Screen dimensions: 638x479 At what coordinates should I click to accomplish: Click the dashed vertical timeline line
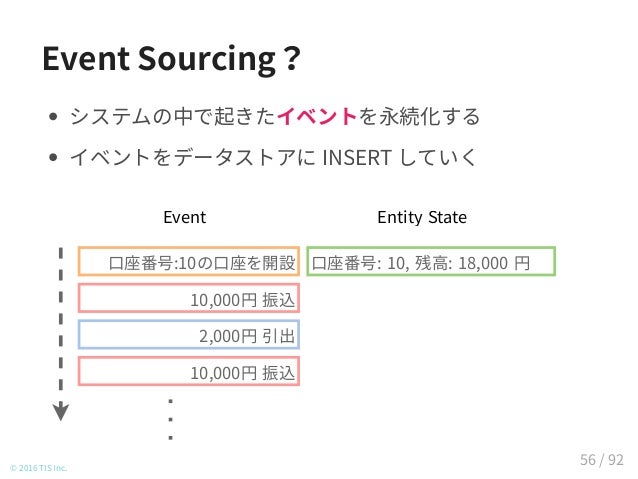point(61,324)
